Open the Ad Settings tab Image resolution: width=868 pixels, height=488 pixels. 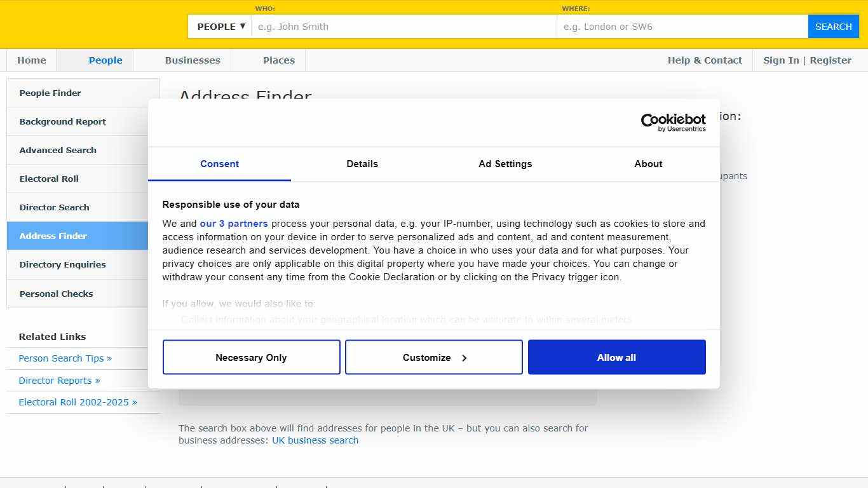(x=505, y=164)
